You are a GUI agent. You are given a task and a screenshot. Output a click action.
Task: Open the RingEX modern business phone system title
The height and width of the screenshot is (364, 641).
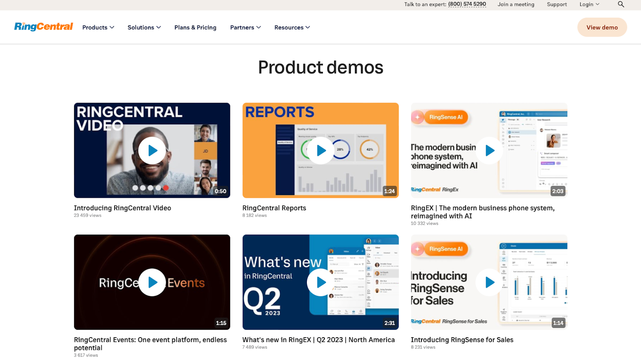483,212
